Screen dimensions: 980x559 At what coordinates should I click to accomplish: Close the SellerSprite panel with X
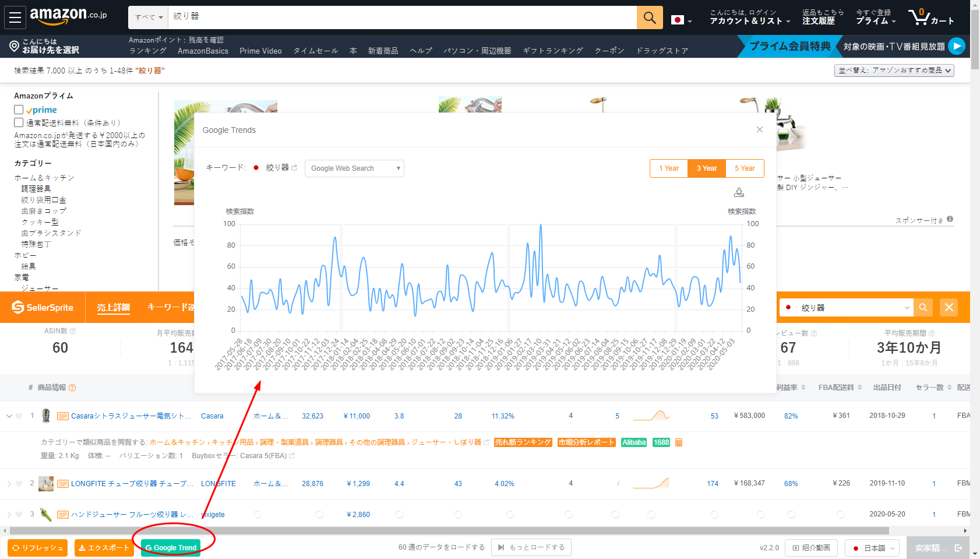point(949,307)
